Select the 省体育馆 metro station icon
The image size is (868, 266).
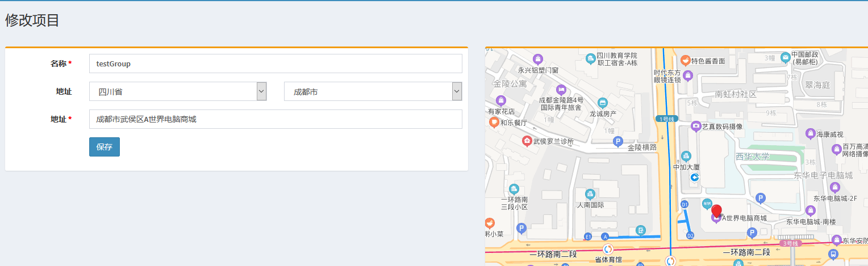click(x=608, y=249)
